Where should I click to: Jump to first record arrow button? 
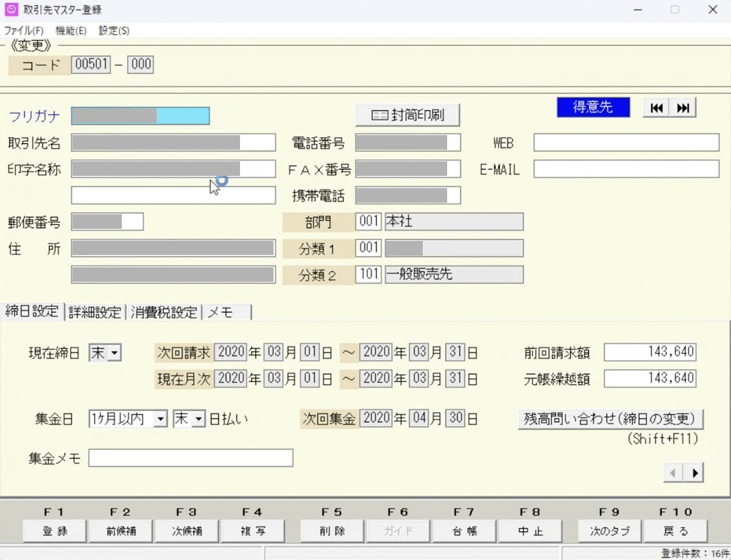(657, 108)
